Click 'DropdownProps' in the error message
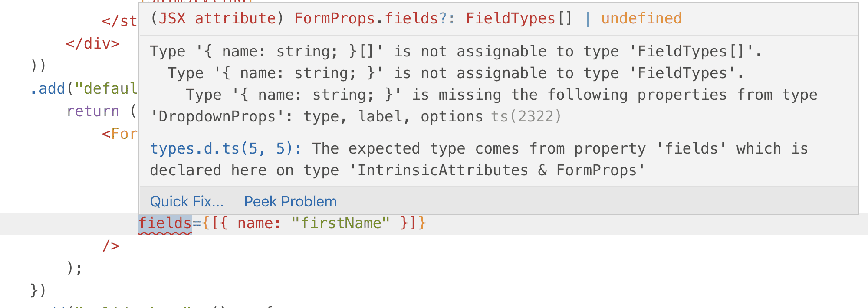Image resolution: width=868 pixels, height=308 pixels. point(217,117)
